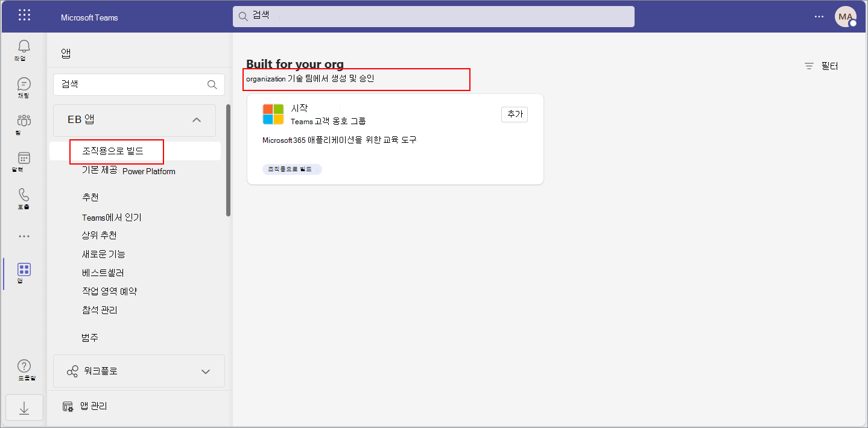The height and width of the screenshot is (428, 868).
Task: Open the MA profile avatar
Action: (x=845, y=17)
